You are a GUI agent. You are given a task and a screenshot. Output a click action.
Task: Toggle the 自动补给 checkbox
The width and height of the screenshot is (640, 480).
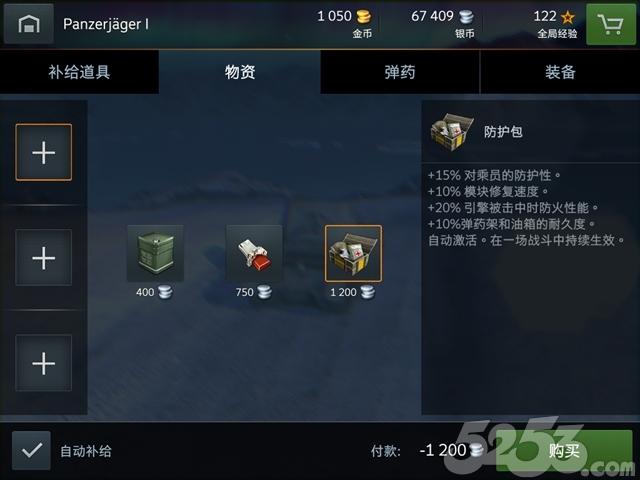pyautogui.click(x=31, y=451)
